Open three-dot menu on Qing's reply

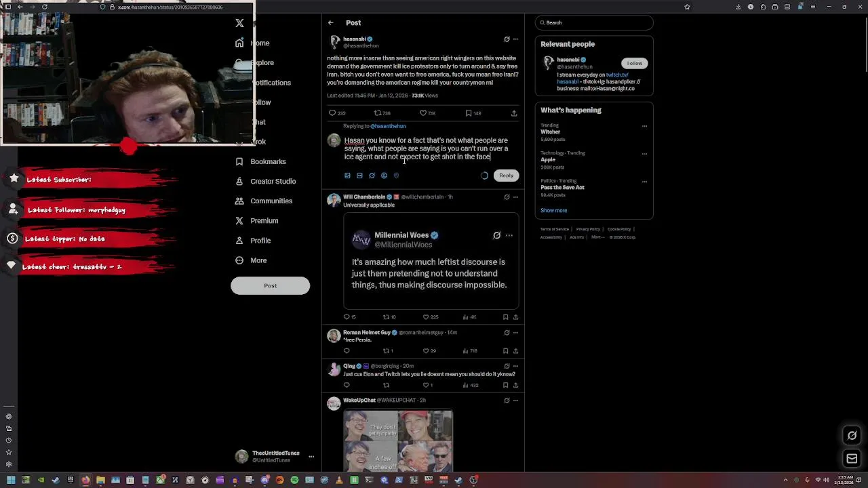click(x=516, y=366)
